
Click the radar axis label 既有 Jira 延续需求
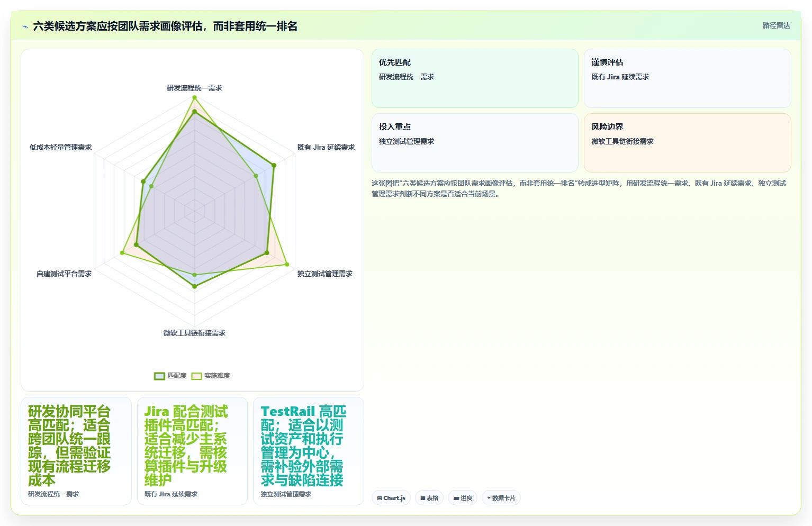326,147
